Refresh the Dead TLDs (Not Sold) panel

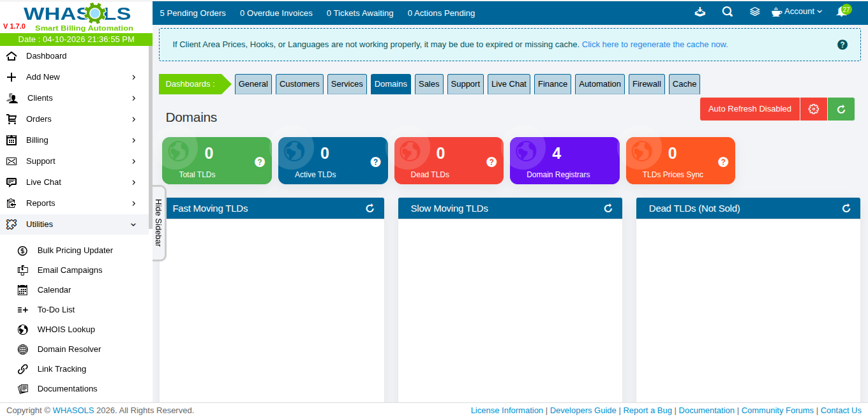pyautogui.click(x=846, y=208)
